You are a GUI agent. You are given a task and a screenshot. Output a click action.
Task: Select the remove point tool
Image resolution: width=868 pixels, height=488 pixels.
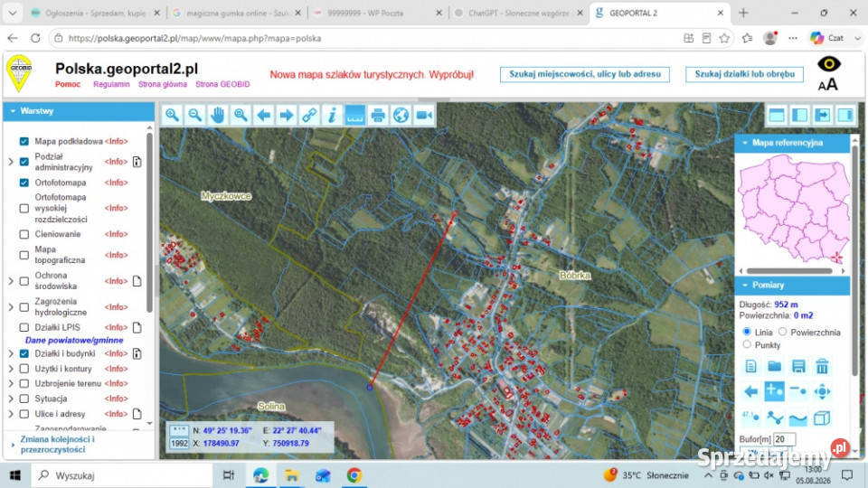tap(798, 391)
